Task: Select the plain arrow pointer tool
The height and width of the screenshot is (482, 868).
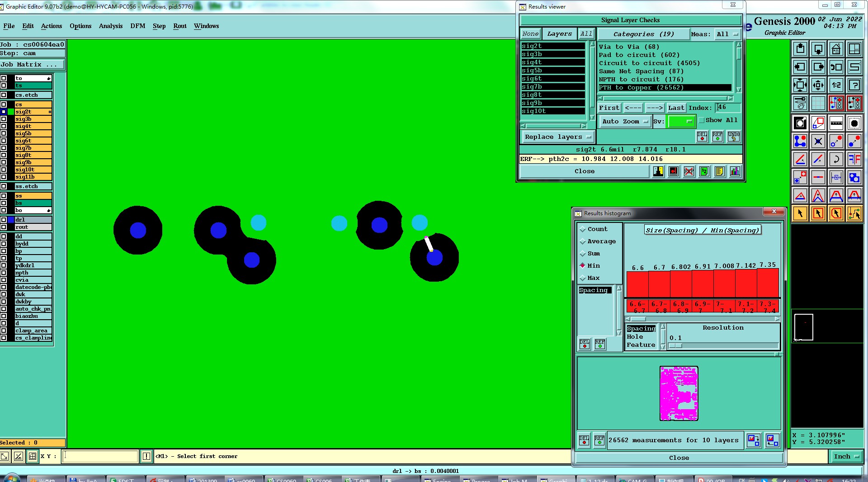Action: (800, 213)
